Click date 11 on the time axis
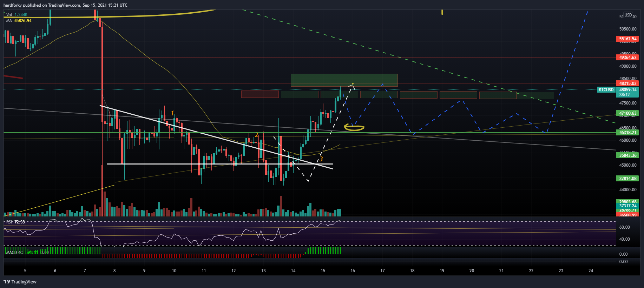 click(204, 271)
